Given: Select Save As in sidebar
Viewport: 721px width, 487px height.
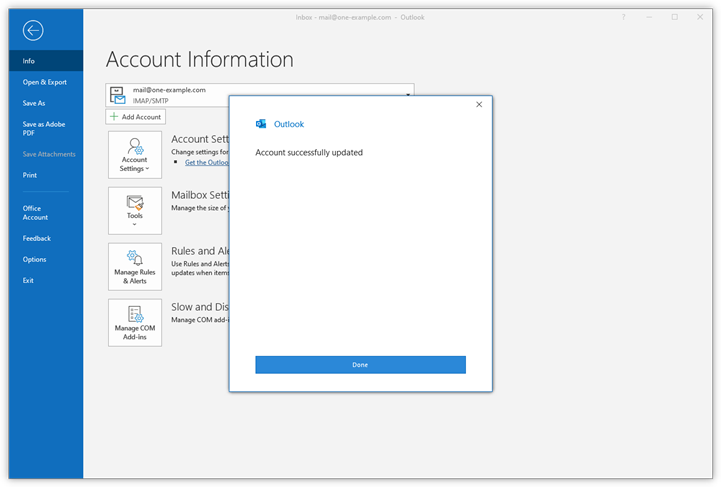Looking at the screenshot, I should pyautogui.click(x=34, y=103).
